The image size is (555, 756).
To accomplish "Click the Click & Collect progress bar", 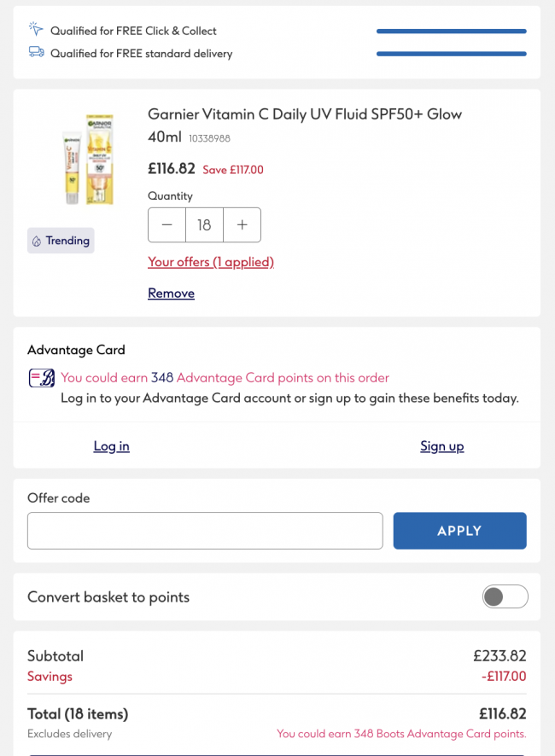I will (451, 32).
